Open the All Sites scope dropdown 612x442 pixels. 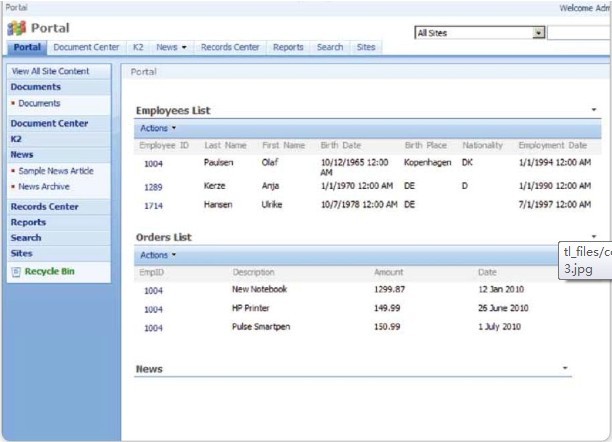[539, 33]
